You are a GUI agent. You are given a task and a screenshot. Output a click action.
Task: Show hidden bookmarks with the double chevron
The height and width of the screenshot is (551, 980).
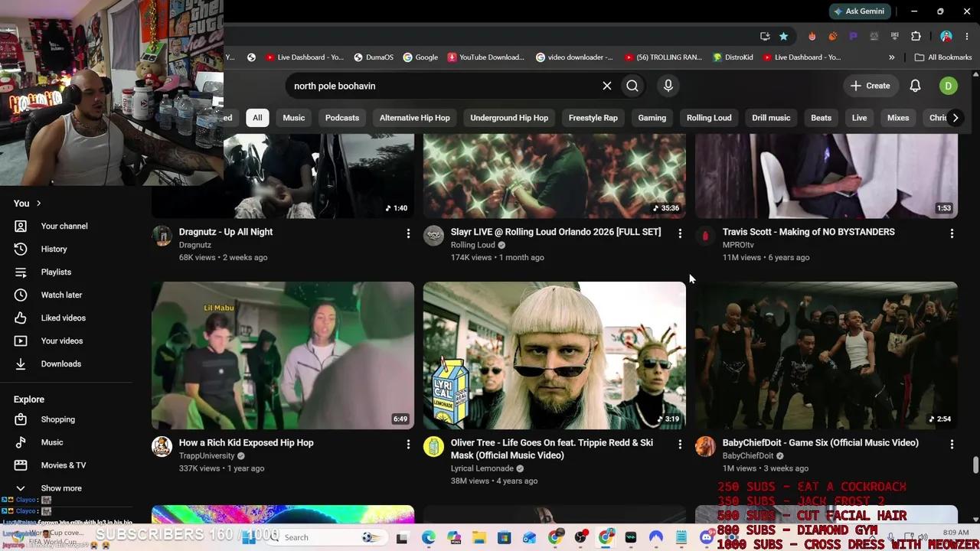click(x=891, y=57)
